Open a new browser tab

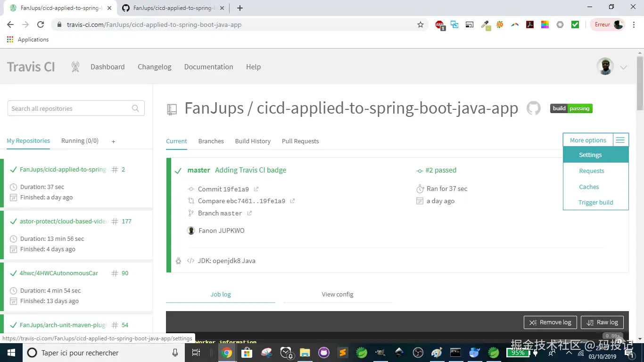point(240,8)
